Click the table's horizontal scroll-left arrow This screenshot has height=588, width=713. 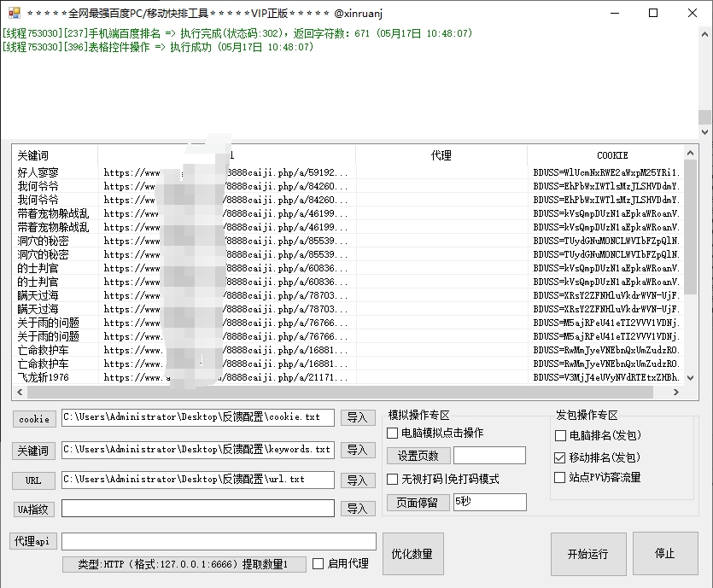20,392
